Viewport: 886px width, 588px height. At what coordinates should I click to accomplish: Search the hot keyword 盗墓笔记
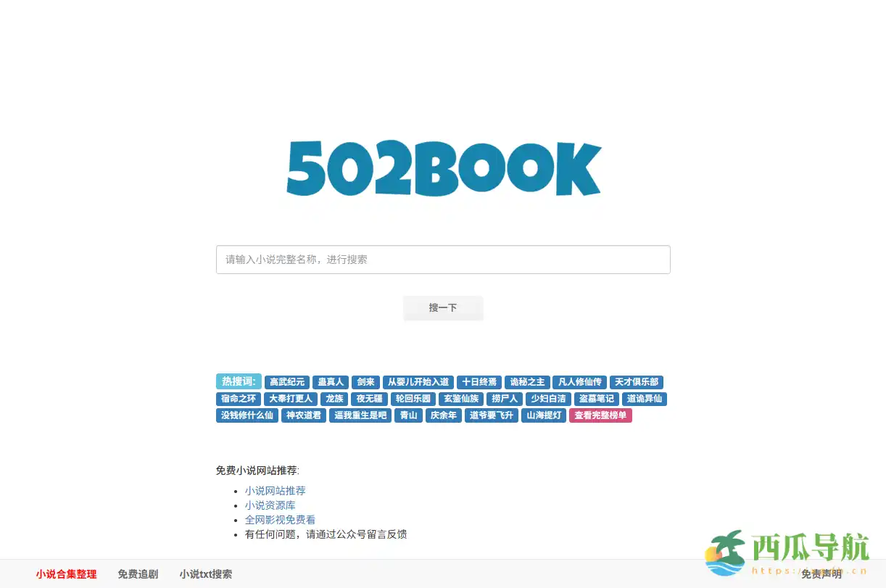pos(596,399)
